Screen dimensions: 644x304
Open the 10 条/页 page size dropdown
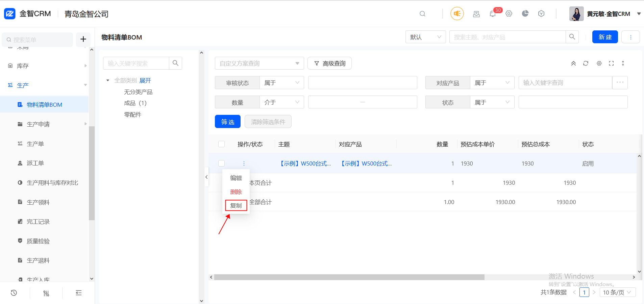(x=617, y=292)
